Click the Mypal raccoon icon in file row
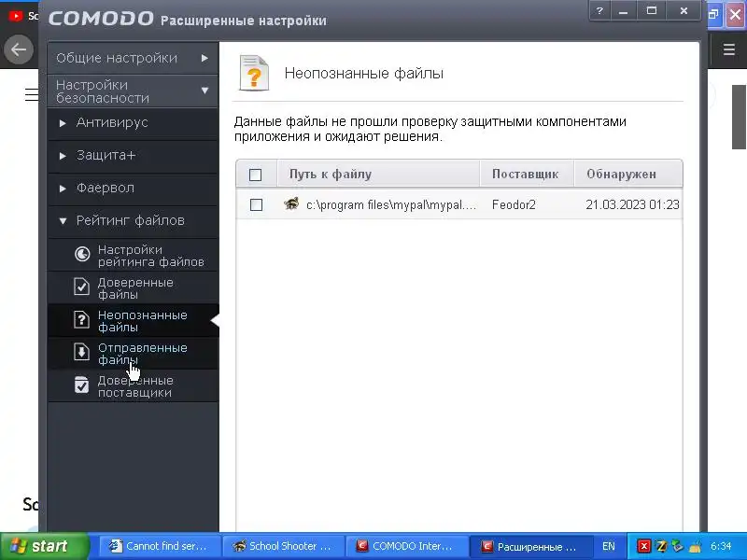Screen dimensions: 747x560 [291, 203]
